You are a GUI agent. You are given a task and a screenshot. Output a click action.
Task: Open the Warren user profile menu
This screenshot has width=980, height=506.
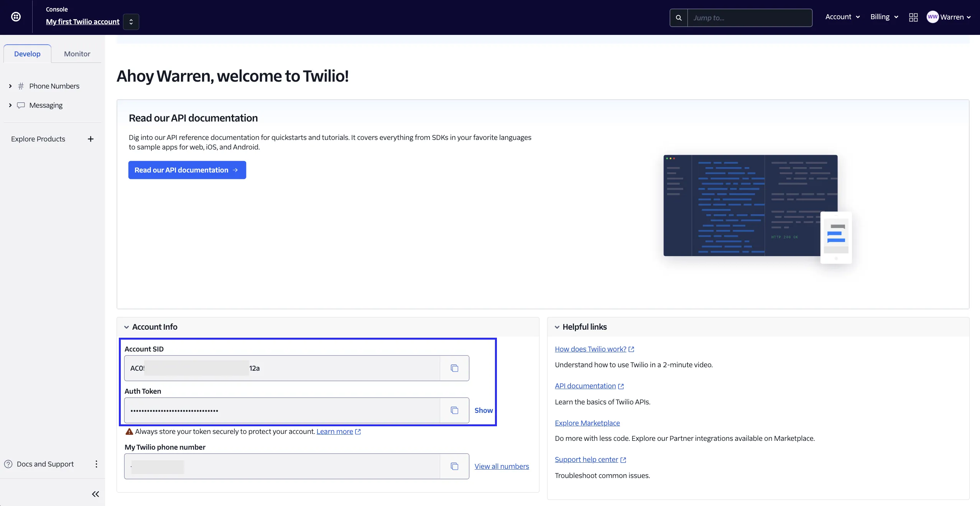[949, 17]
